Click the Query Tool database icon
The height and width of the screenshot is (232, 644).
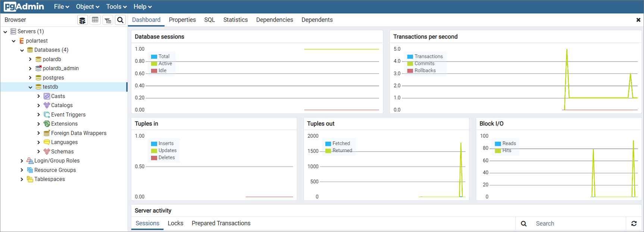coord(82,20)
